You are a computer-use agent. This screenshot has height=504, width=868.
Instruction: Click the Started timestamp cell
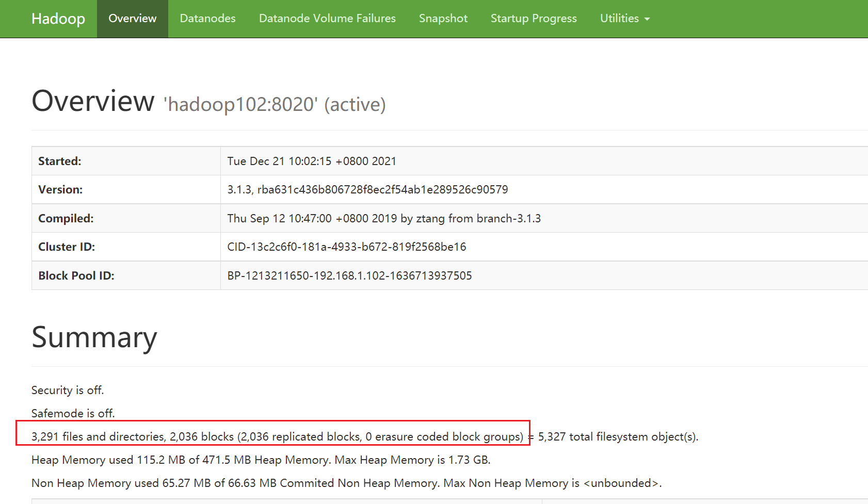click(312, 160)
